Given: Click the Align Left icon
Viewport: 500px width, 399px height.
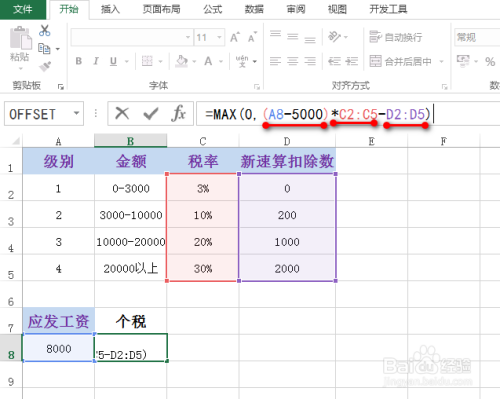Looking at the screenshot, I should 275,61.
